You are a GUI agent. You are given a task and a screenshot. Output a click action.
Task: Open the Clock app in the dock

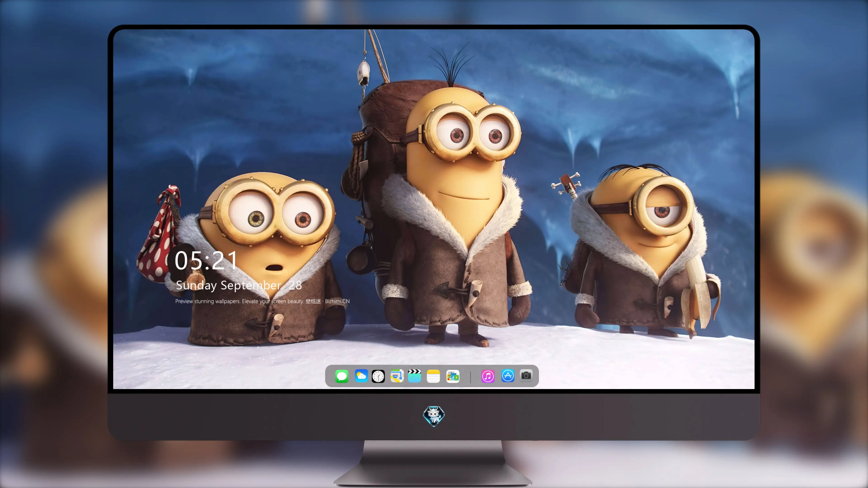coord(378,376)
